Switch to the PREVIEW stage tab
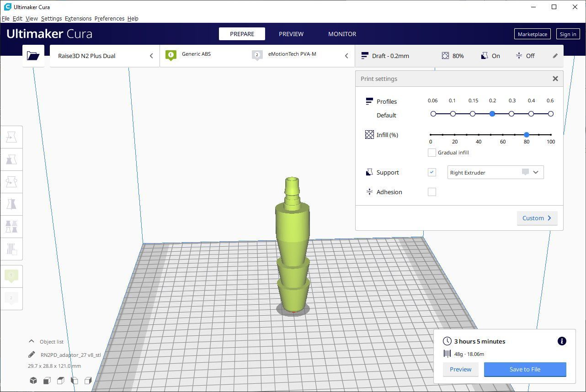This screenshot has height=392, width=586. [291, 34]
